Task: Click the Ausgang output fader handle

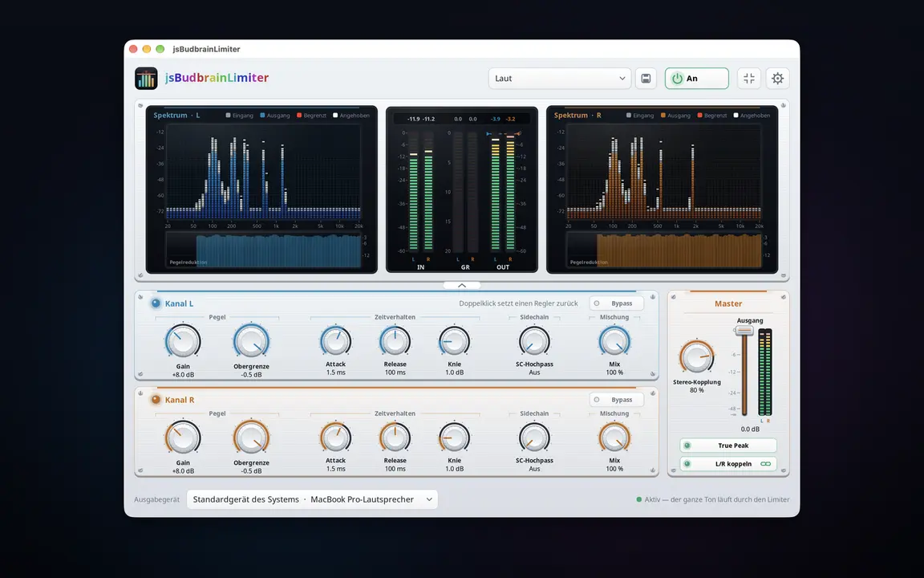Action: pyautogui.click(x=744, y=331)
